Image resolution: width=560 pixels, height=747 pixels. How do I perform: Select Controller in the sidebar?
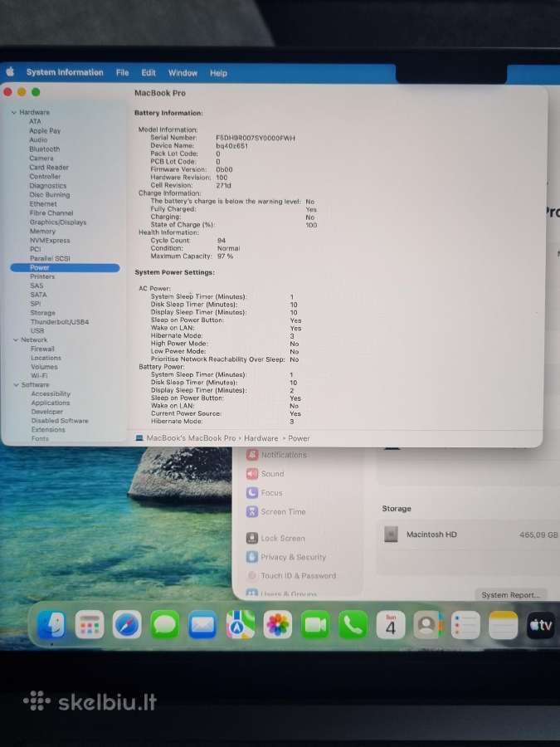[46, 176]
